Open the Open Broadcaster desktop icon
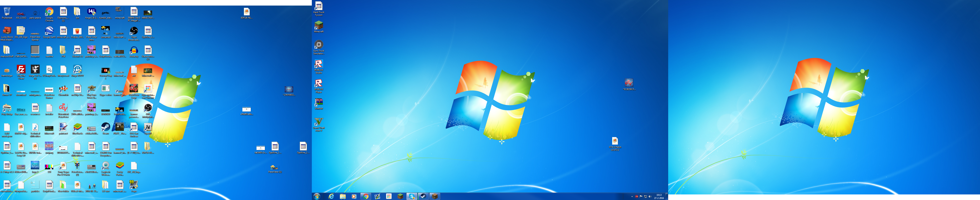980x200 pixels. click(x=134, y=33)
